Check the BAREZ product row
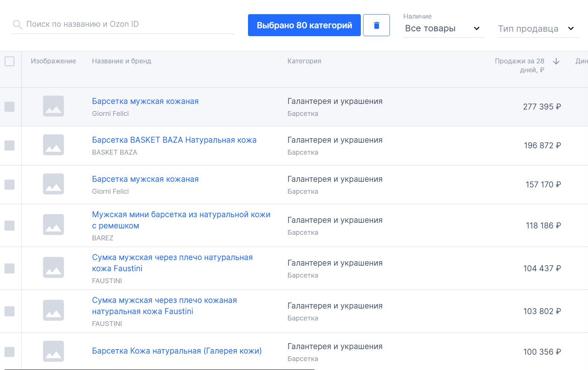The width and height of the screenshot is (588, 370). point(10,226)
